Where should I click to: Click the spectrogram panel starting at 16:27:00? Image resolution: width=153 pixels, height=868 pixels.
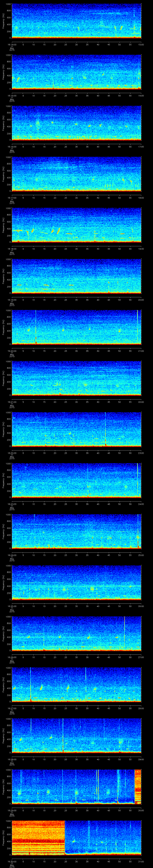(76, 685)
